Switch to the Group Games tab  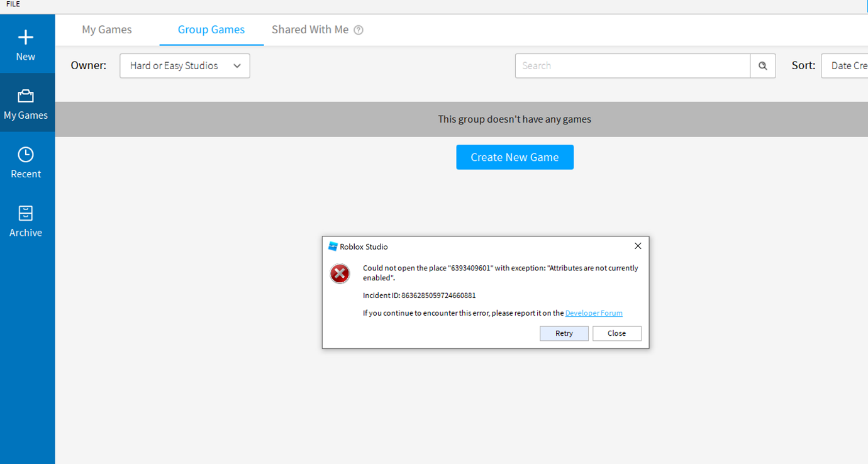[x=211, y=30]
